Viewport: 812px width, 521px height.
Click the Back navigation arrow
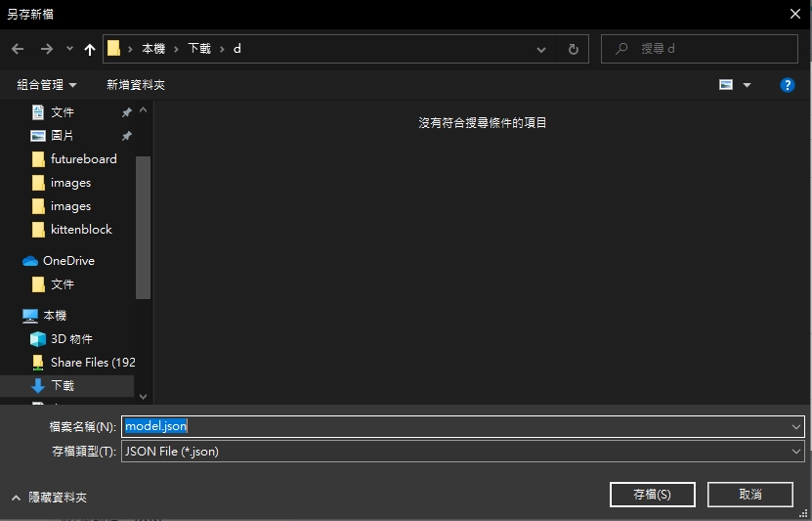click(x=18, y=49)
